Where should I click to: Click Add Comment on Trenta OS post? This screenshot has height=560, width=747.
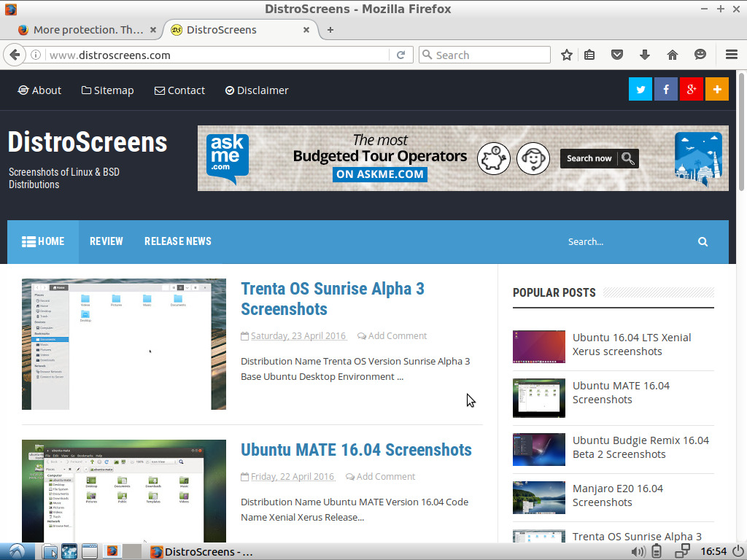(x=392, y=335)
